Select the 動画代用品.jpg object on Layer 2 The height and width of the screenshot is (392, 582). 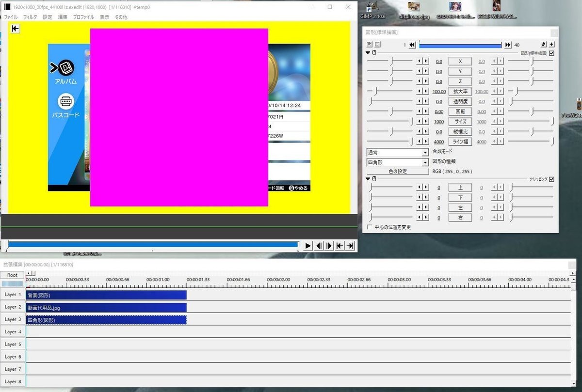click(x=106, y=307)
